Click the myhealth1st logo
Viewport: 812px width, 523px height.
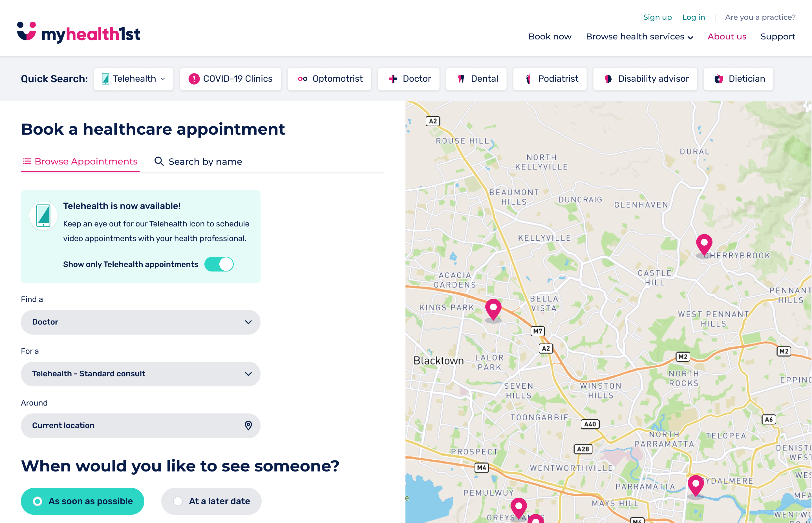[x=78, y=33]
